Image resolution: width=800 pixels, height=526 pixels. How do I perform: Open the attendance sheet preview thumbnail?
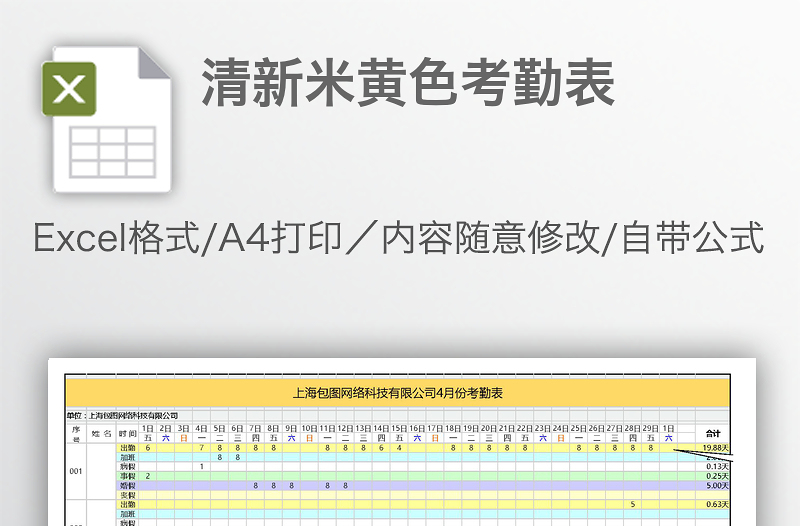click(x=402, y=442)
